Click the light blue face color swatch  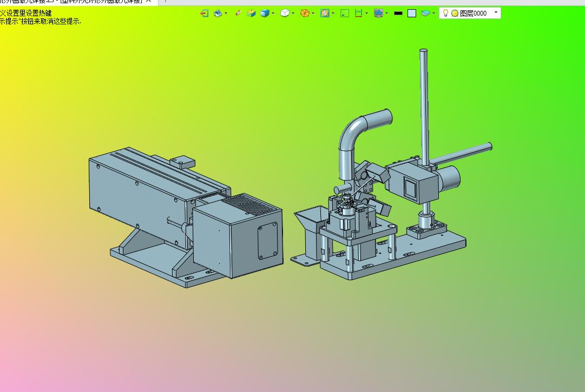point(412,14)
